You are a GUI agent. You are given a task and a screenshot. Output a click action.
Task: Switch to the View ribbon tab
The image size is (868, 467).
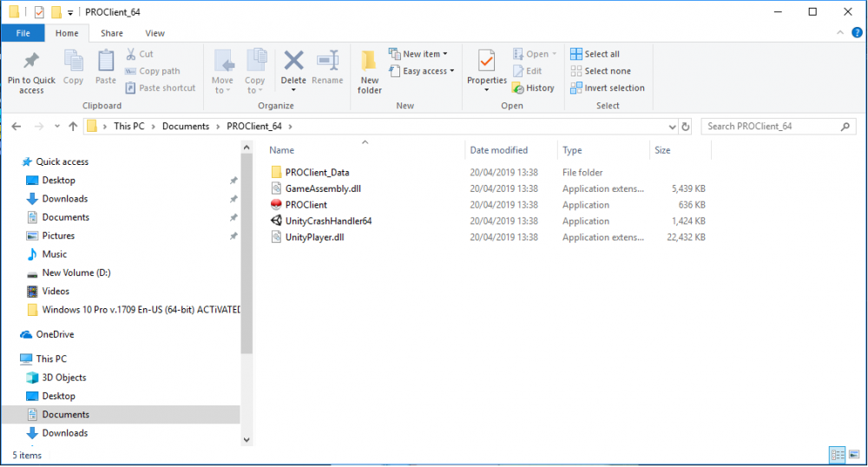point(155,33)
